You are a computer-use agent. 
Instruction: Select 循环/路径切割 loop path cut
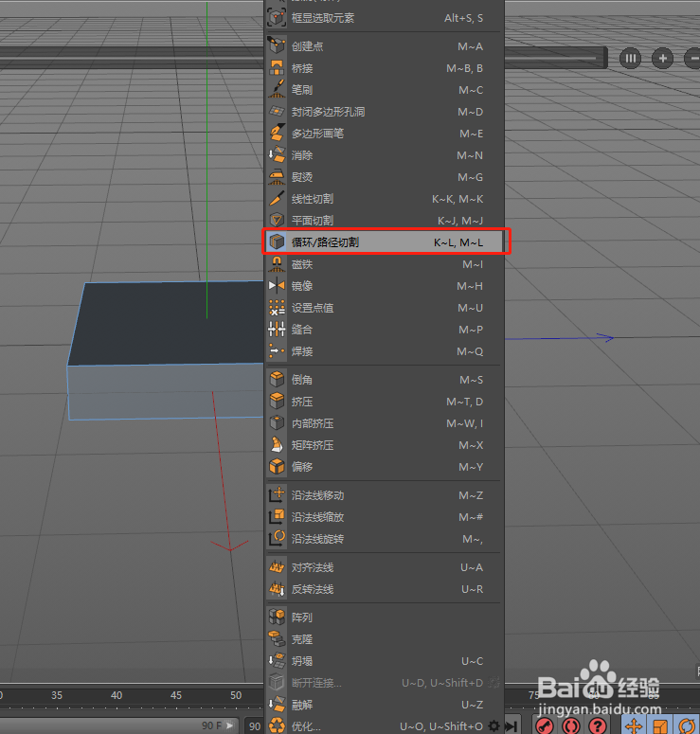384,242
